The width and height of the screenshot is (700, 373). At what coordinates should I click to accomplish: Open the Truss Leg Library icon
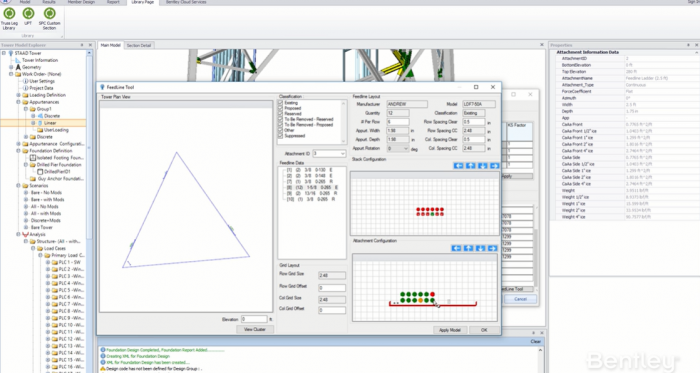pos(9,18)
